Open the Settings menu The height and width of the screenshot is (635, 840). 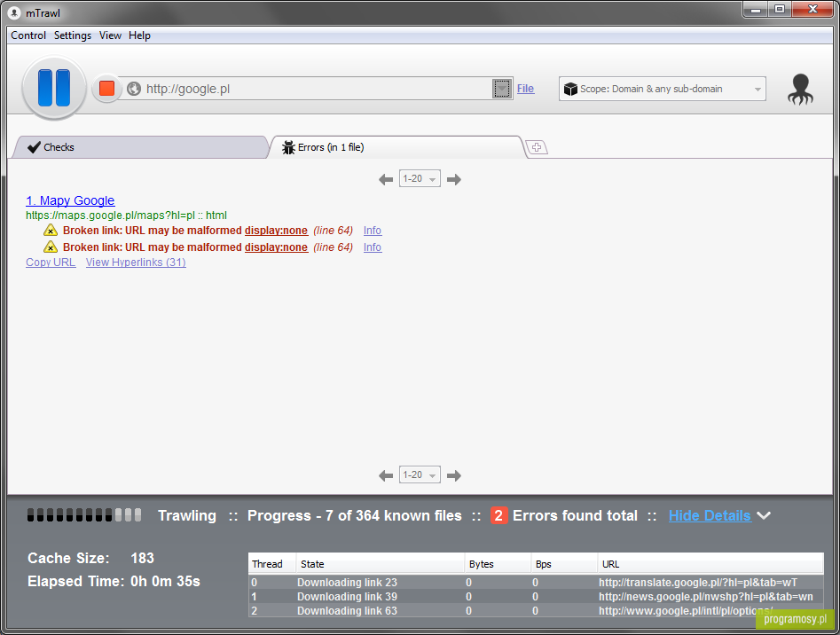73,35
